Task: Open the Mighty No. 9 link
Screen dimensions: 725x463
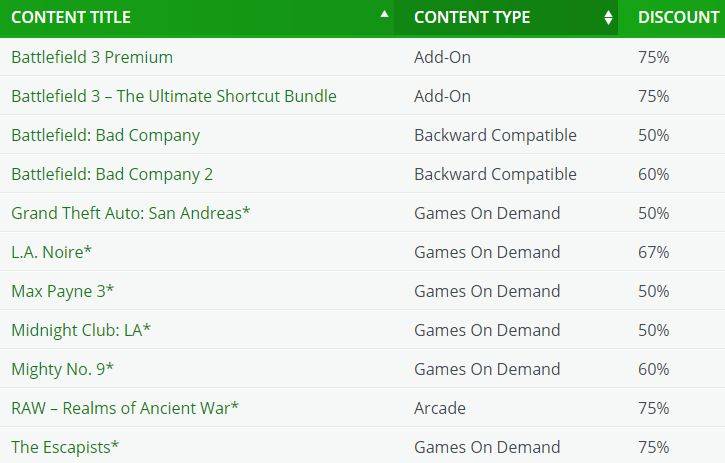Action: (x=62, y=370)
